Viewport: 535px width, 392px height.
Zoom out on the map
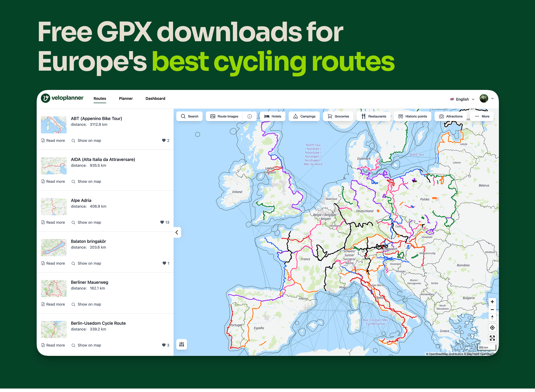(492, 310)
